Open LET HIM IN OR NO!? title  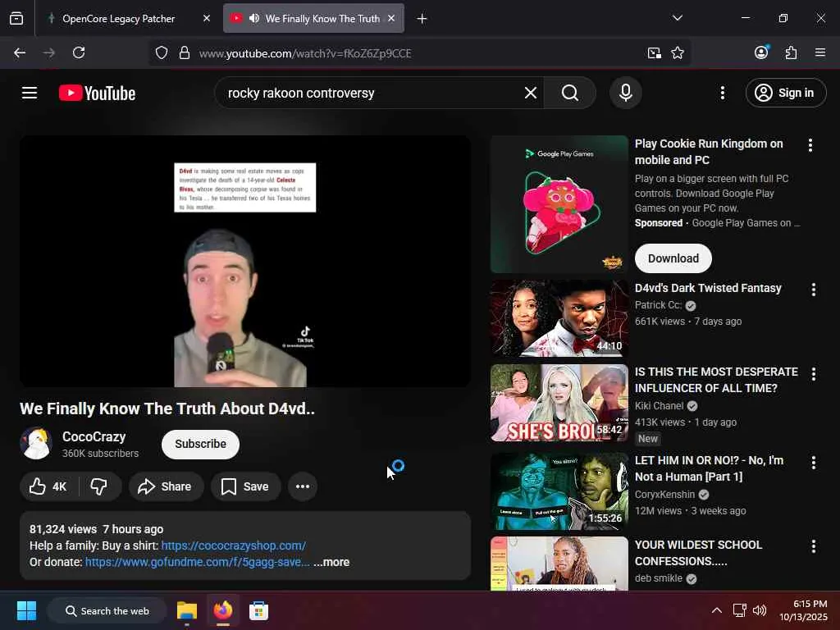(710, 468)
